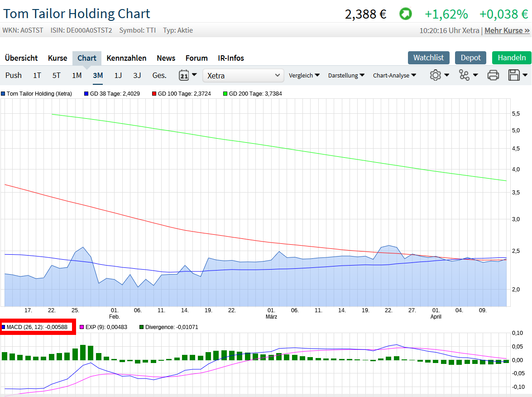This screenshot has width=532, height=397.
Task: Open the settings gear menu
Action: tap(435, 75)
